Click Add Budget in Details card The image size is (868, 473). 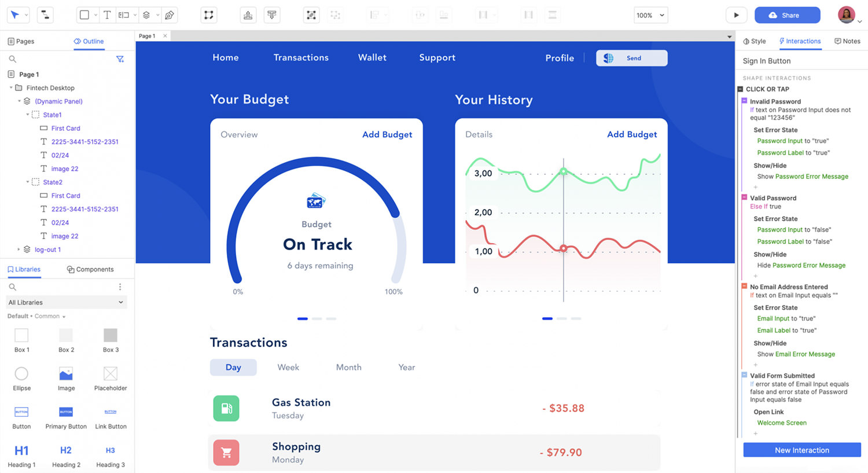(x=632, y=134)
